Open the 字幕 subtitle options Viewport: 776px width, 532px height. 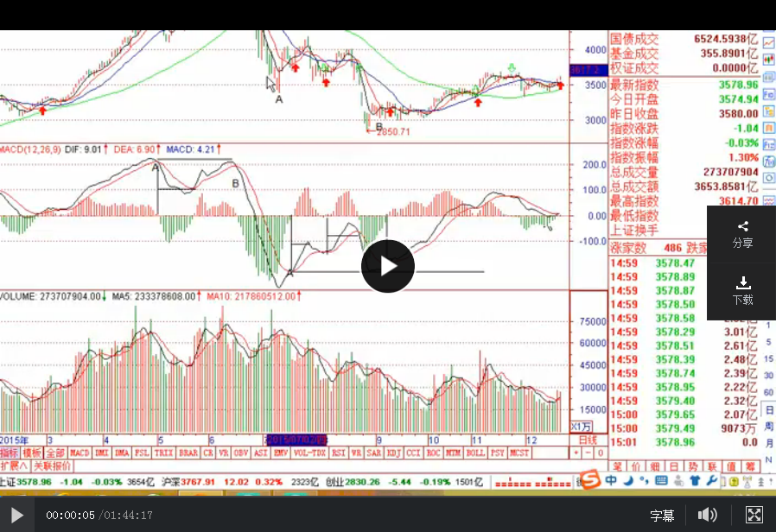pos(662,516)
